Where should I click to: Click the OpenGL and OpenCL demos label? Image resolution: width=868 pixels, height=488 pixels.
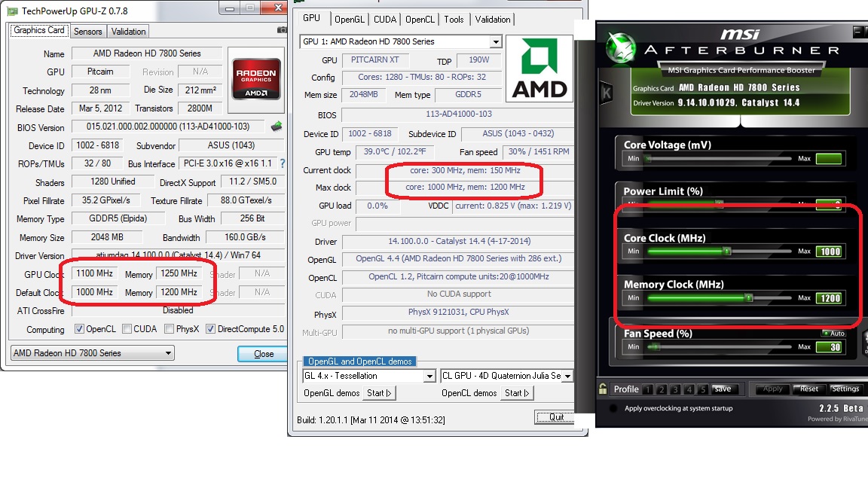pyautogui.click(x=360, y=361)
